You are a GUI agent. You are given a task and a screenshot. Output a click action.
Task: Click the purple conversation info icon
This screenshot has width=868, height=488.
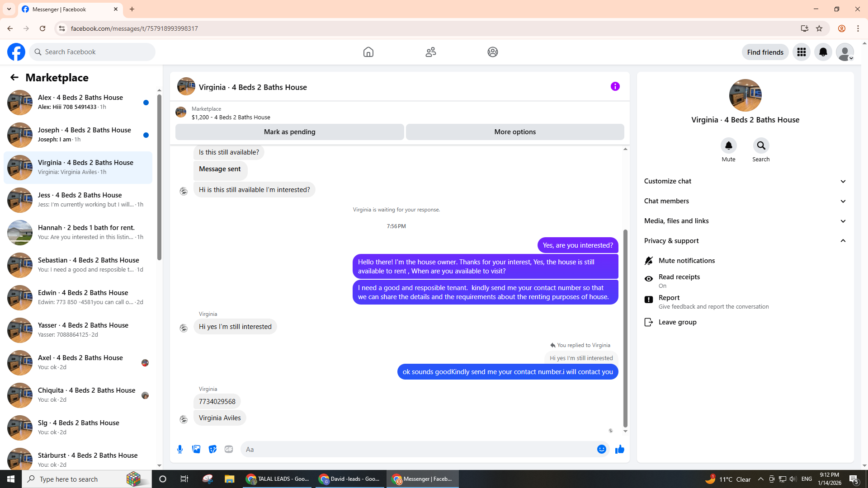click(615, 86)
